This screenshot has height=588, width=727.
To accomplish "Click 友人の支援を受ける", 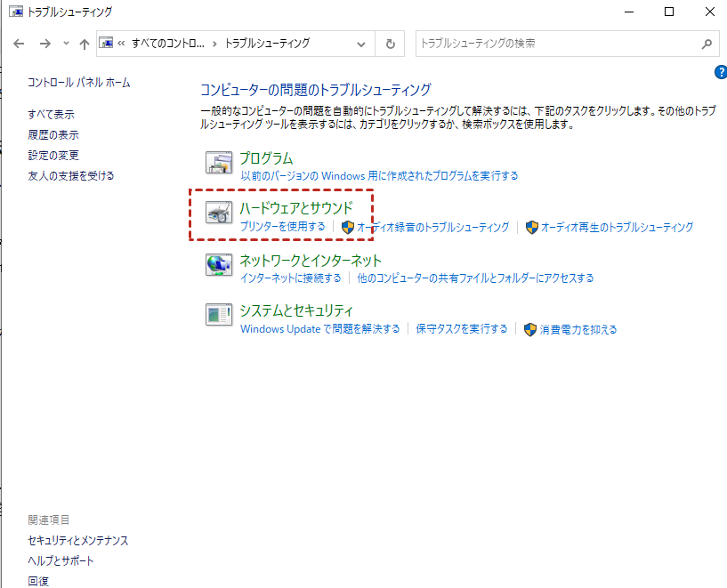I will click(71, 175).
